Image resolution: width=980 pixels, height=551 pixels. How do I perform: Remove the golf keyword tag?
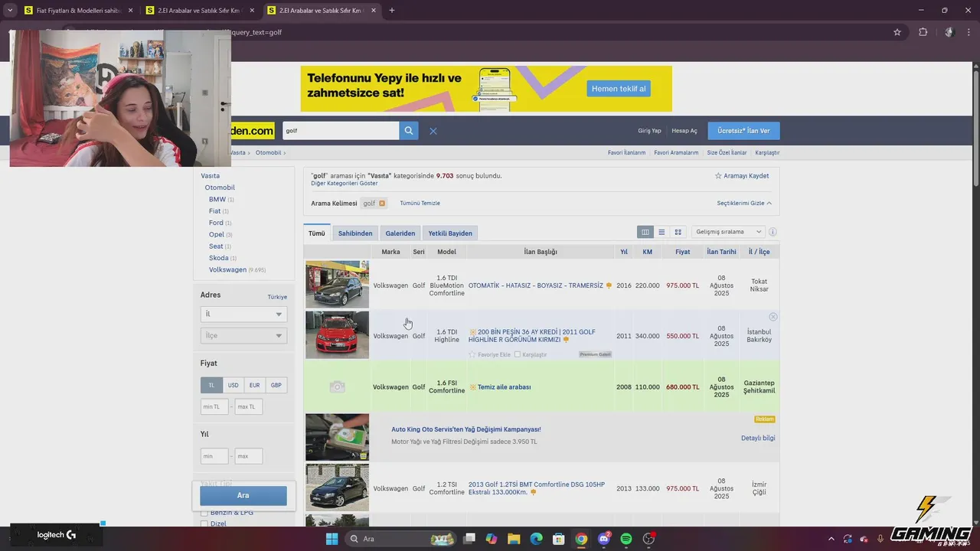click(x=382, y=204)
